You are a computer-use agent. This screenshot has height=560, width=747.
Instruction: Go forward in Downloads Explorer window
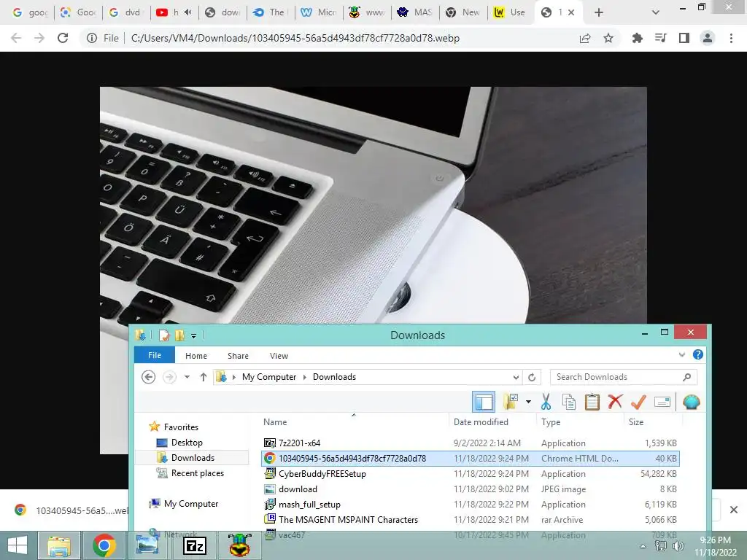[169, 377]
